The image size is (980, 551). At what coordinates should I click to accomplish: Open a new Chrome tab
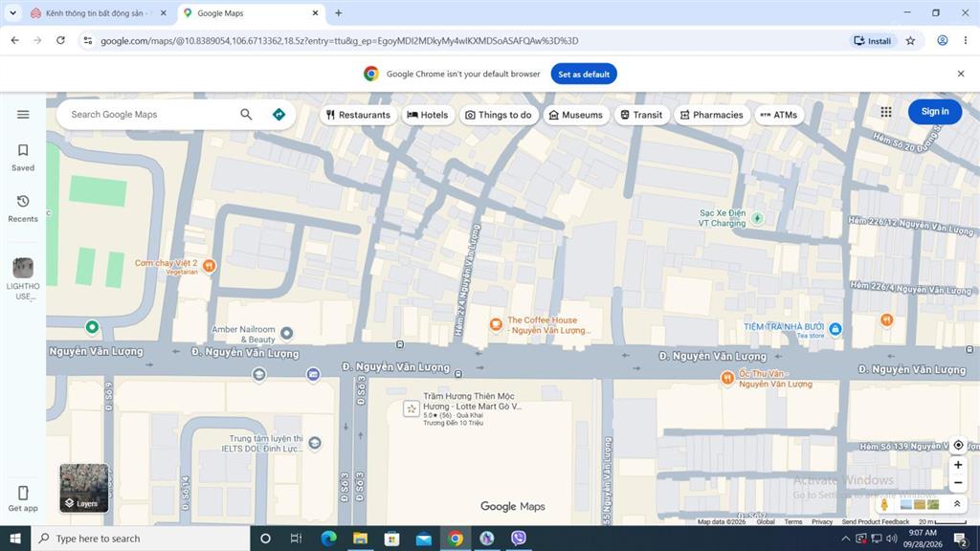338,13
